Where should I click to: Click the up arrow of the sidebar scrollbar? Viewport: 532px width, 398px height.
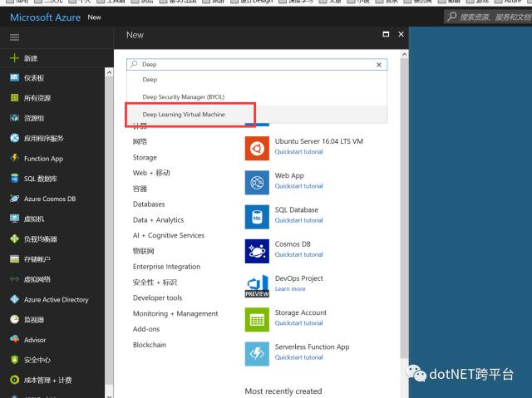pos(109,72)
